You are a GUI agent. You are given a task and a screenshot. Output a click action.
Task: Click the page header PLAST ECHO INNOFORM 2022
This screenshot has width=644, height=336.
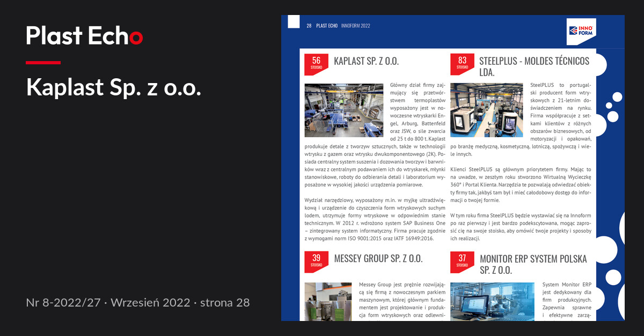pyautogui.click(x=343, y=26)
